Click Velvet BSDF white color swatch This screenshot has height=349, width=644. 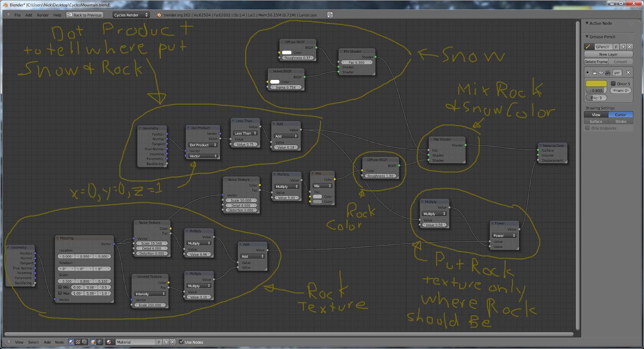275,82
